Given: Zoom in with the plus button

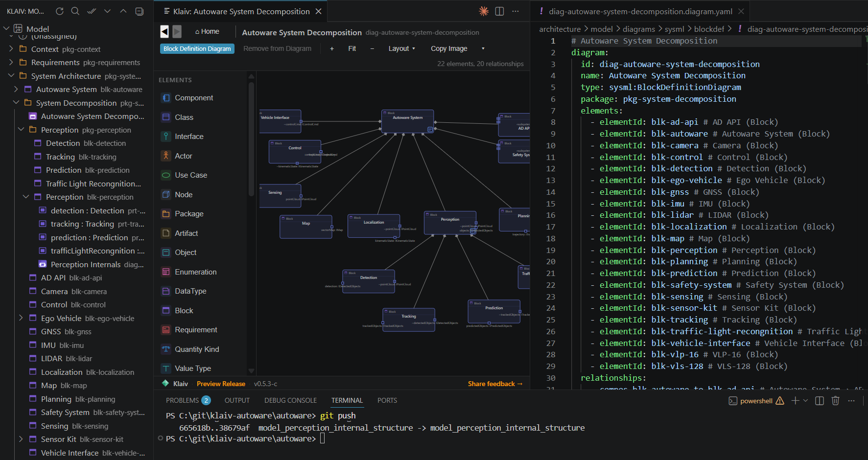Looking at the screenshot, I should pyautogui.click(x=332, y=48).
